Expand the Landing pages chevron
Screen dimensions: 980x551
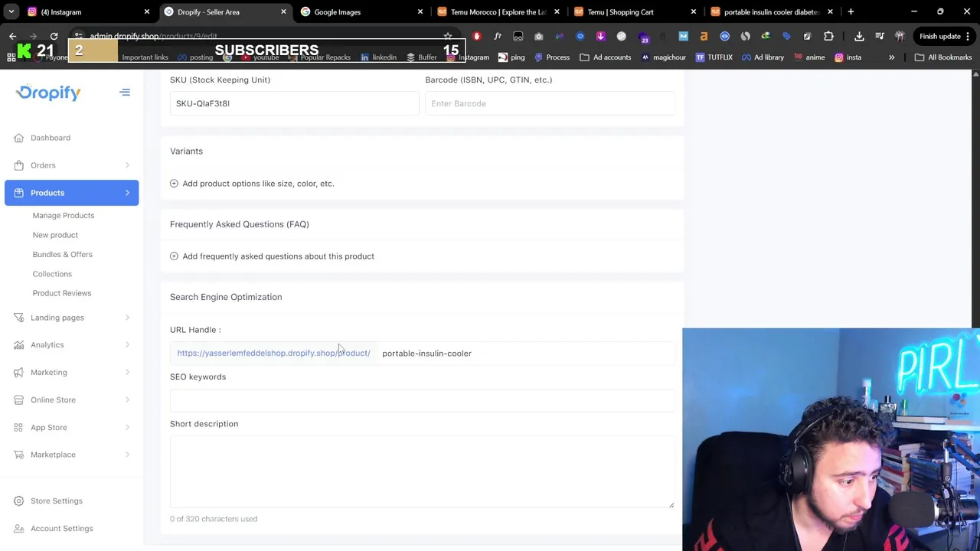(x=127, y=318)
